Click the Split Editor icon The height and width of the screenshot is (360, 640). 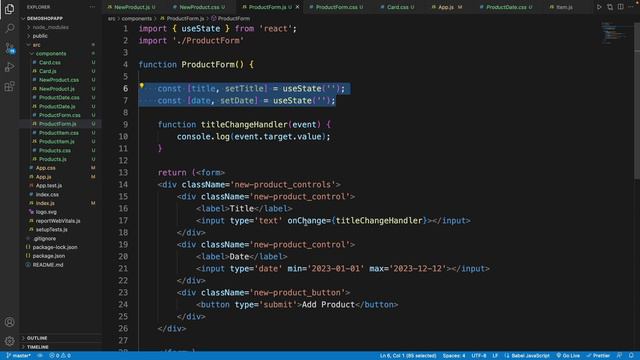[620, 7]
